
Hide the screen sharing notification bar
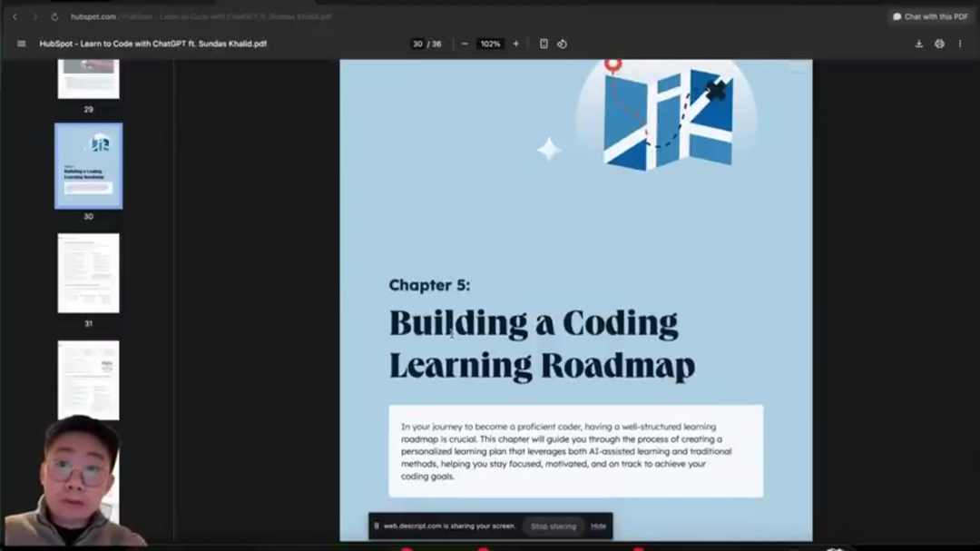pyautogui.click(x=598, y=526)
